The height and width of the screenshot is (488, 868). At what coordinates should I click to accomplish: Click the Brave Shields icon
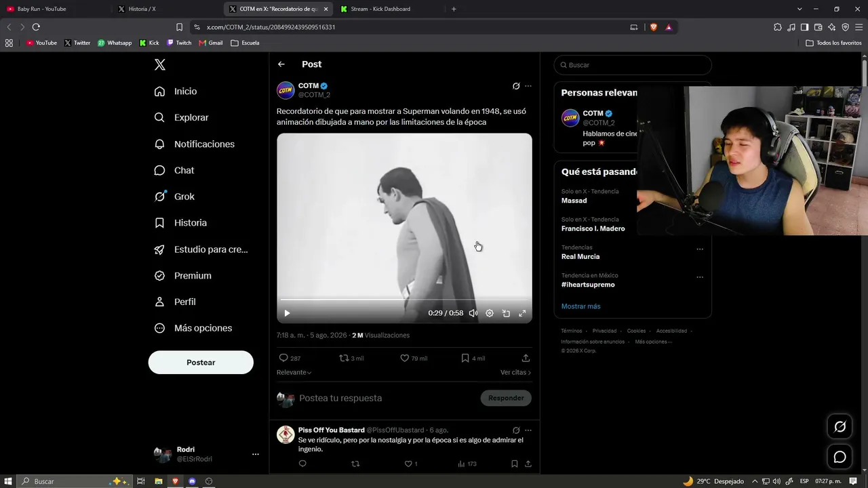coord(654,27)
